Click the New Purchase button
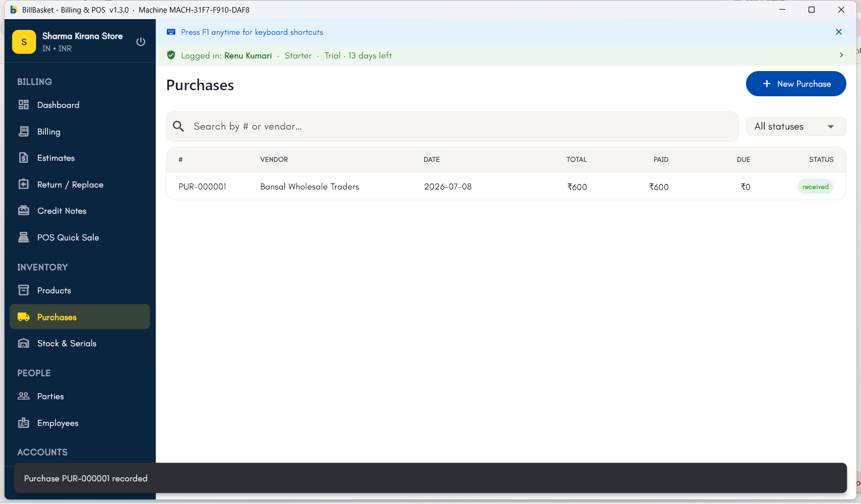861x504 pixels. (796, 84)
